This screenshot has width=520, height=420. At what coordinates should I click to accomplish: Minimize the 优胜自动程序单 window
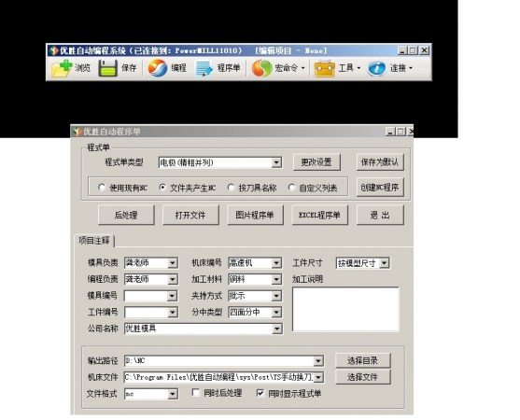390,132
